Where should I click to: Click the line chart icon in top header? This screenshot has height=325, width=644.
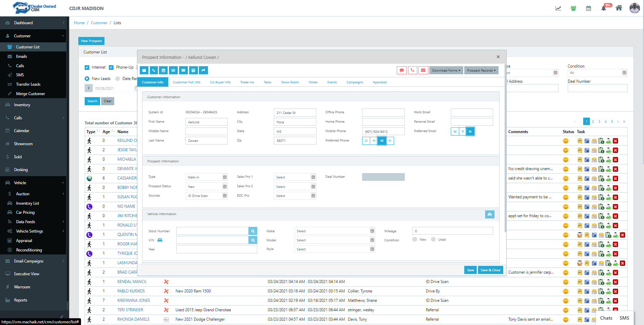coord(558,8)
